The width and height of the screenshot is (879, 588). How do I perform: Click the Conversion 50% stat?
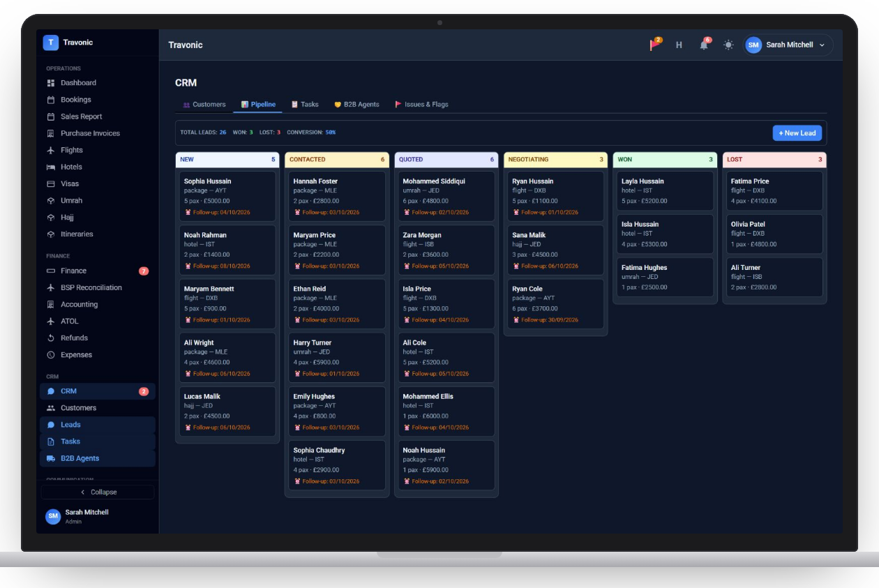[311, 133]
